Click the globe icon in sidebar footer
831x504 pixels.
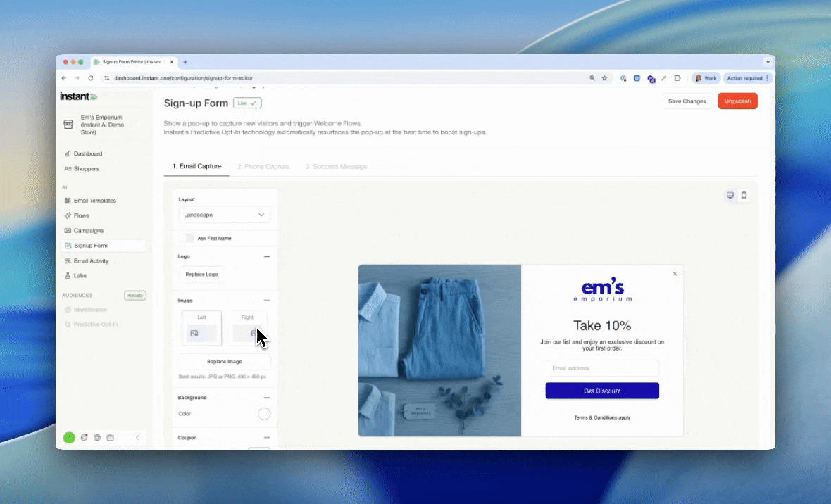tap(97, 437)
